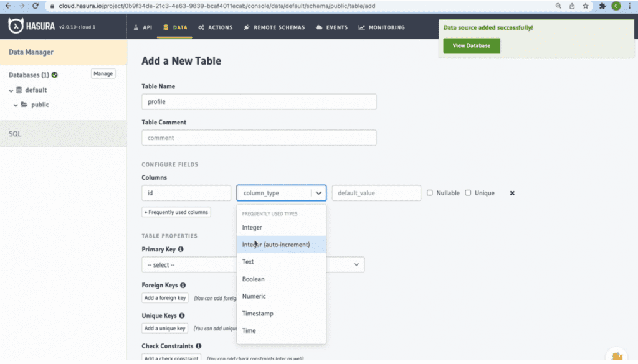Focus the Table Comment field

pos(259,138)
